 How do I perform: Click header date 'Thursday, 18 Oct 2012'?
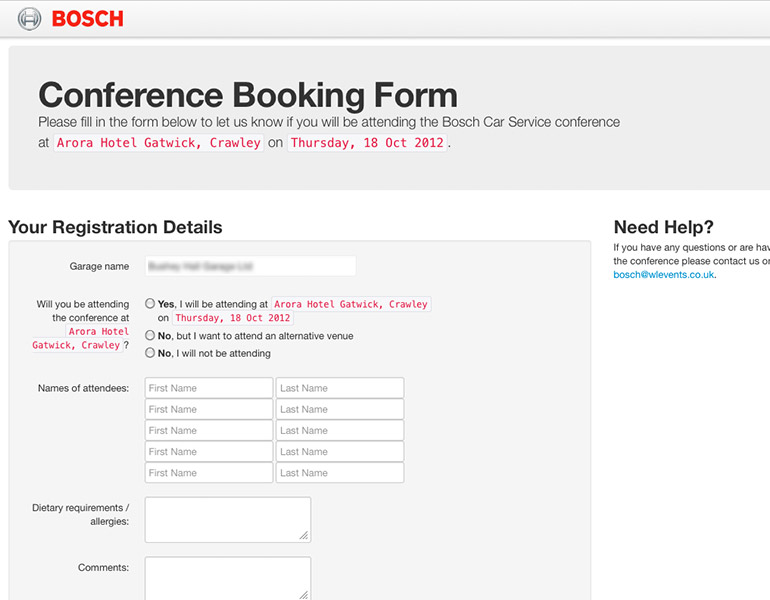coord(367,143)
